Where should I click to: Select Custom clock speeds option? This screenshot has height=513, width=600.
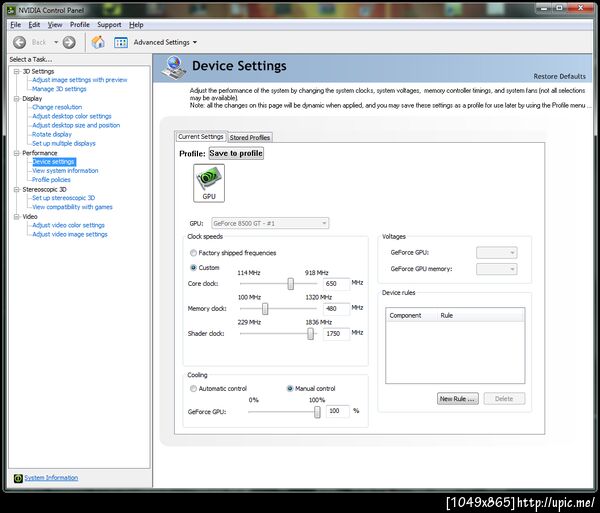click(193, 267)
